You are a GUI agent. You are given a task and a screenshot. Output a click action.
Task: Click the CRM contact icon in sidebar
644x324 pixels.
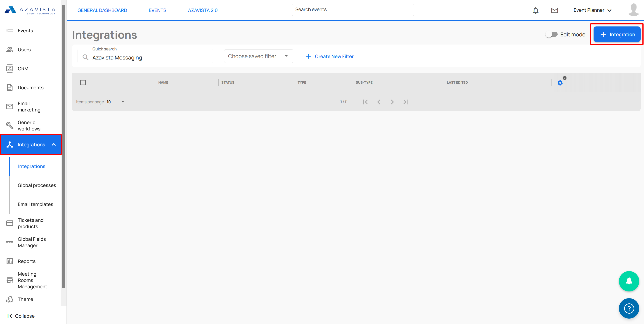click(x=10, y=69)
